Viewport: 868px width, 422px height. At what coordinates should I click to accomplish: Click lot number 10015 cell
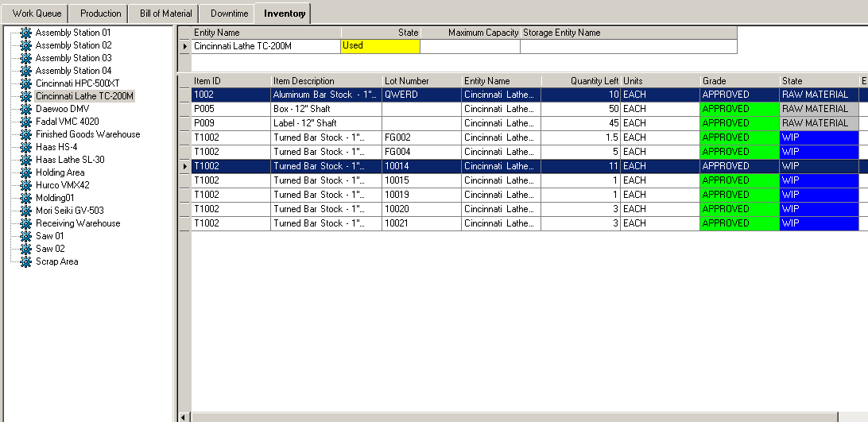tap(422, 180)
